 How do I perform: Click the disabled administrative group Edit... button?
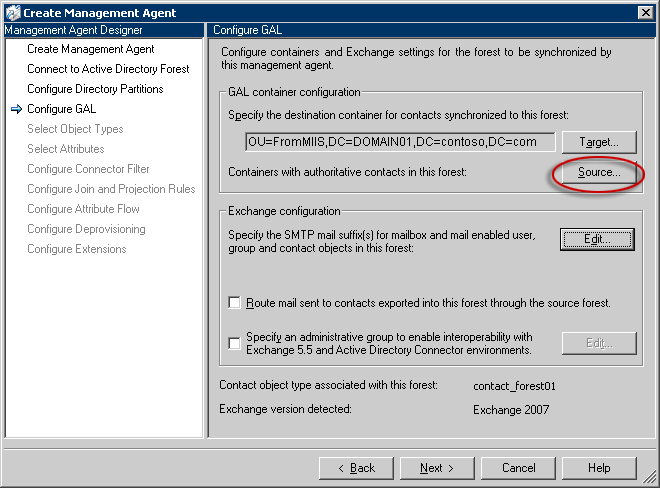599,344
